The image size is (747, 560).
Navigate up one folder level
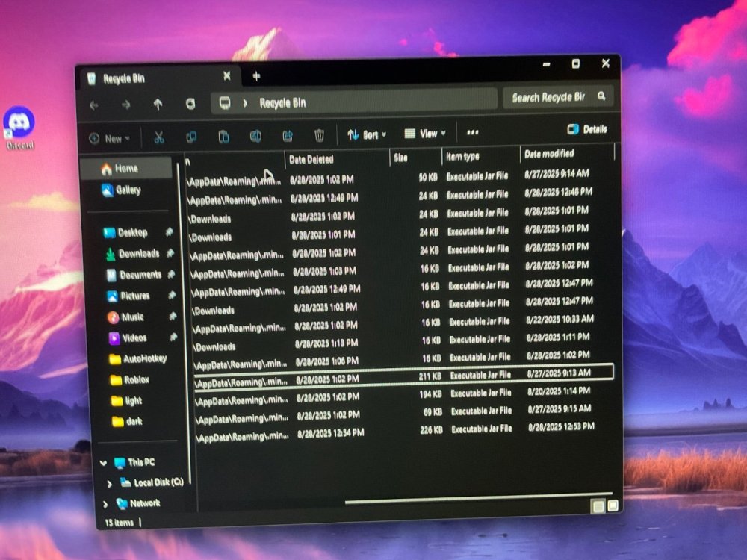[x=158, y=105]
